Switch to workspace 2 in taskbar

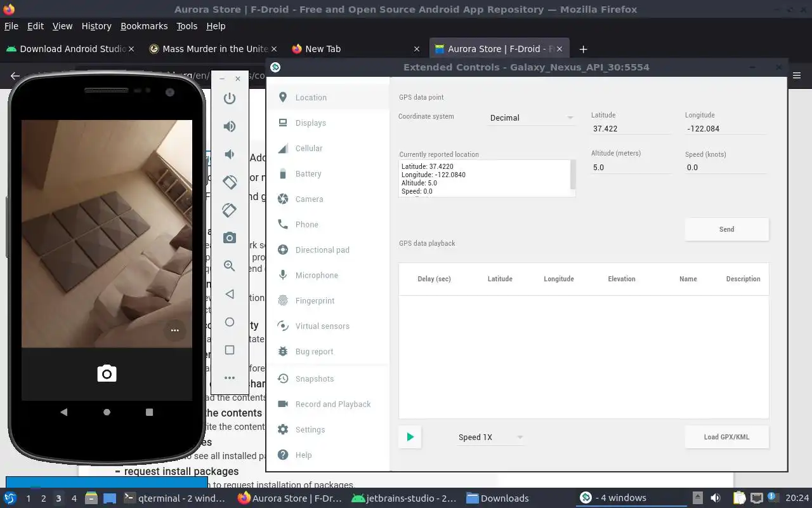(43, 498)
